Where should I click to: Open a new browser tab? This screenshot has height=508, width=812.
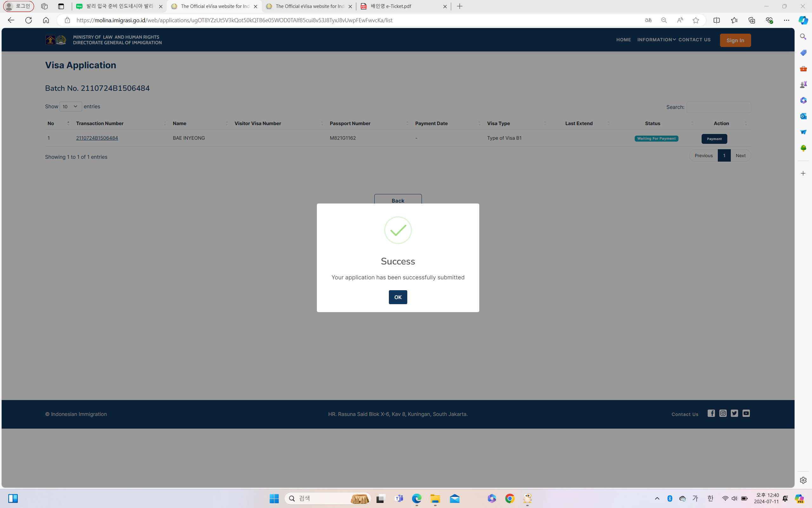(x=459, y=6)
